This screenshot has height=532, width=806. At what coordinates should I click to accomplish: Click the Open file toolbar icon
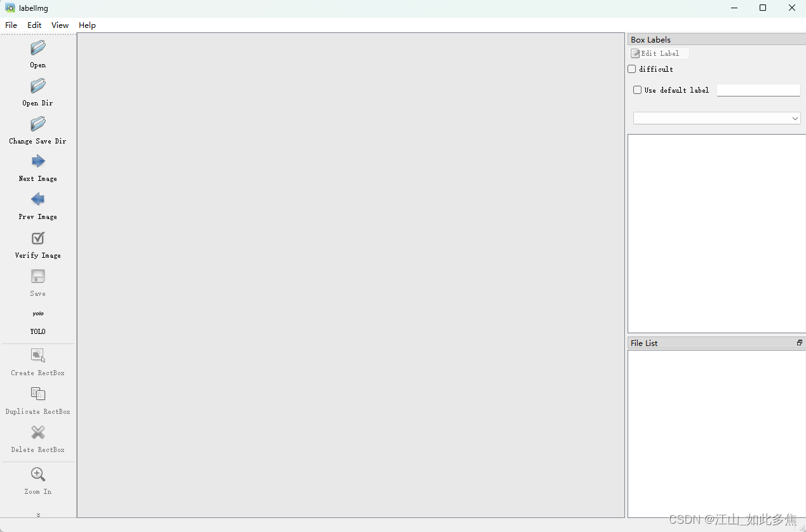coord(38,48)
